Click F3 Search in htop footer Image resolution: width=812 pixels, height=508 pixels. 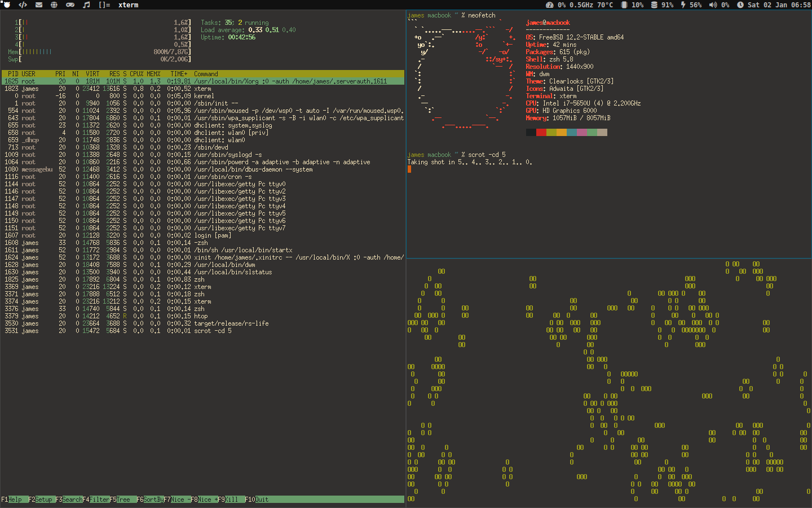(x=69, y=500)
